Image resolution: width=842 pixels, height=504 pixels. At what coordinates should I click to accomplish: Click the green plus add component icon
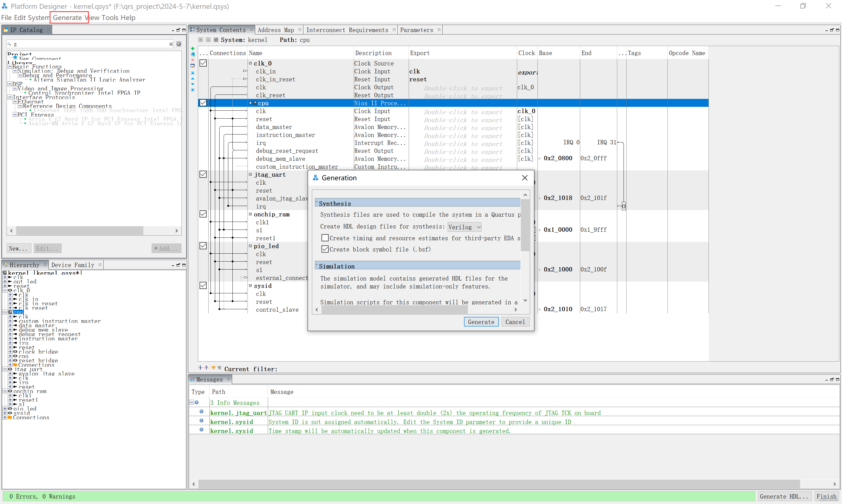click(x=193, y=48)
